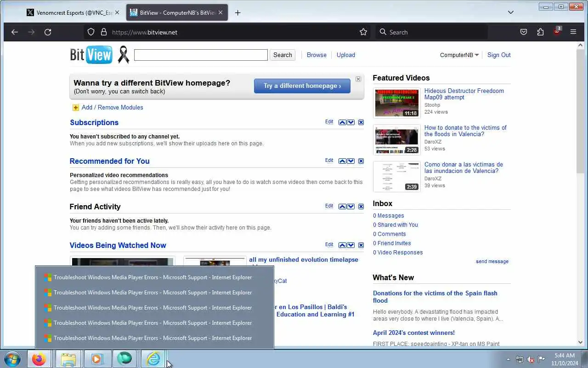Open Hideous Destructor Freedoom video thumbnail

(397, 103)
